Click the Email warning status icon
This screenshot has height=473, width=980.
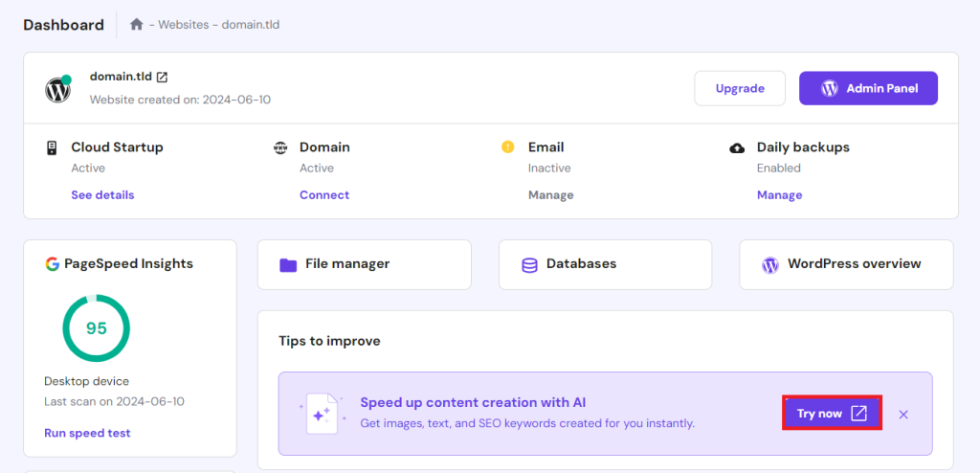click(x=508, y=147)
